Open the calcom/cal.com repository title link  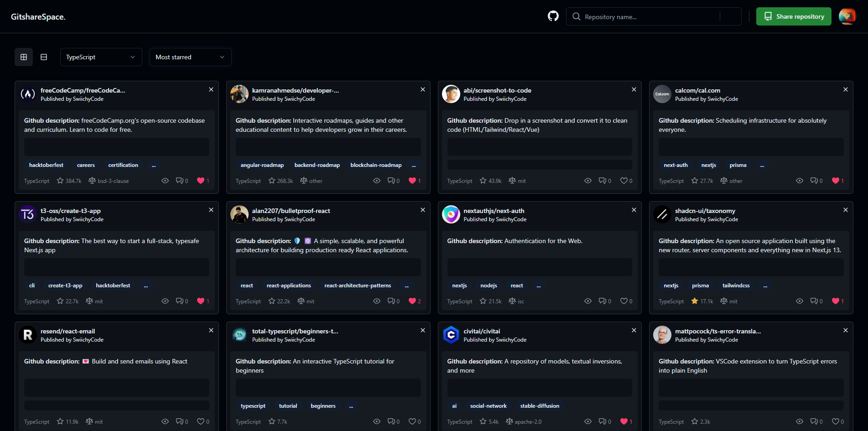coord(697,90)
